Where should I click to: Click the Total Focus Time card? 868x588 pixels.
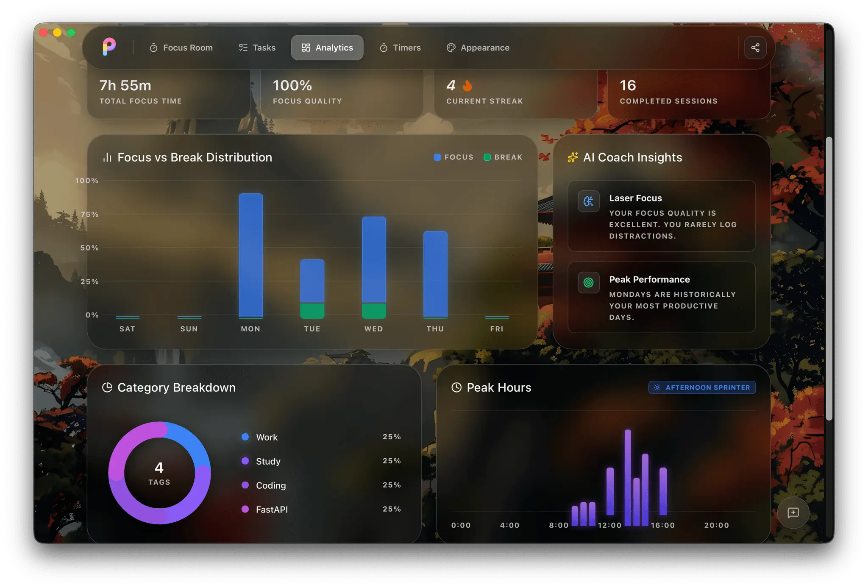(168, 94)
